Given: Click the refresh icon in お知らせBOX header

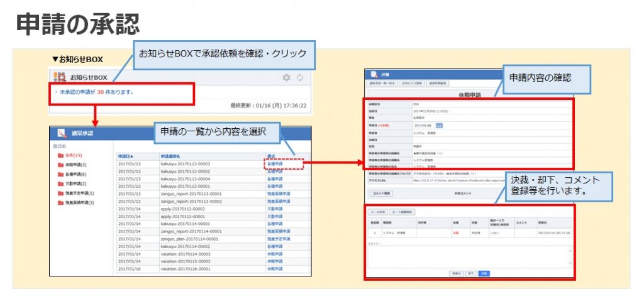Looking at the screenshot, I should 300,77.
